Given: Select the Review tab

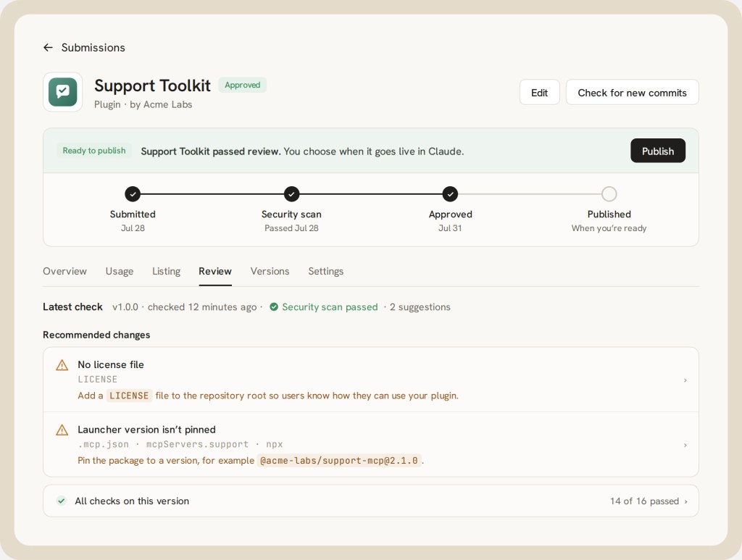Looking at the screenshot, I should pyautogui.click(x=215, y=272).
